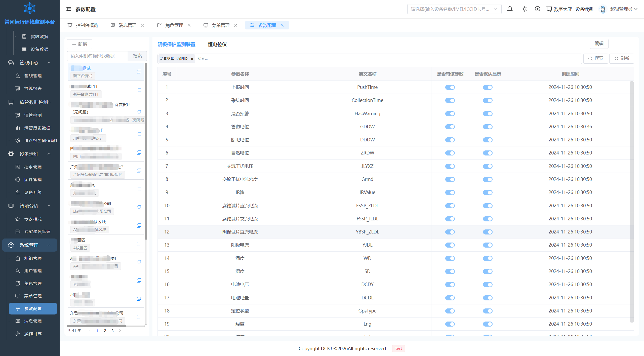This screenshot has height=356, width=644.
Task: Open 数字大屏 screen icon
Action: (549, 9)
